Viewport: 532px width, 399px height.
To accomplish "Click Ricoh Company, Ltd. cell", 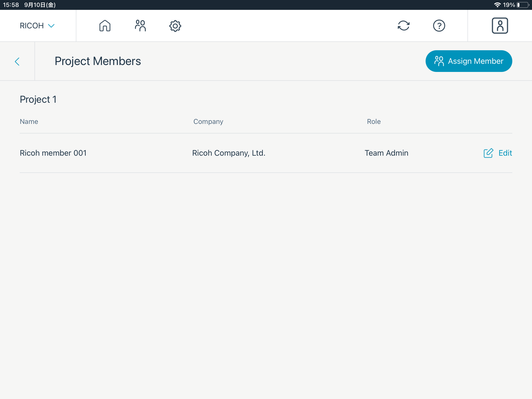I will [229, 153].
